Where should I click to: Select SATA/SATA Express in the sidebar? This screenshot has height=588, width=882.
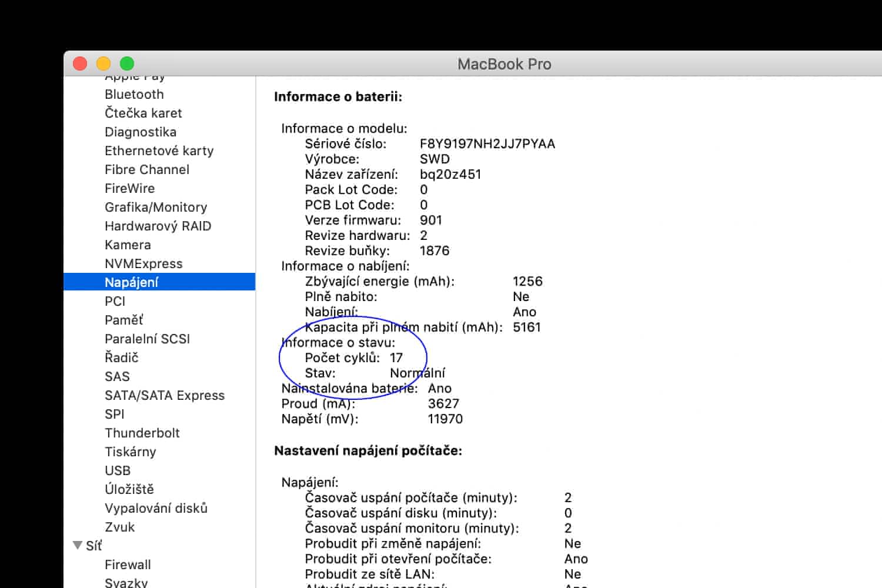pos(165,395)
